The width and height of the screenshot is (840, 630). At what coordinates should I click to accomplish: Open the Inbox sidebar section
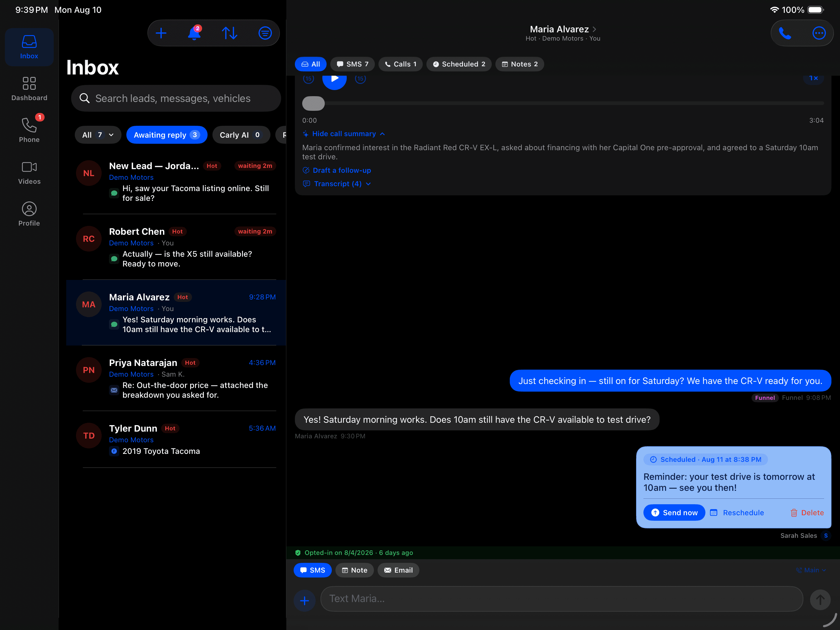click(x=29, y=47)
